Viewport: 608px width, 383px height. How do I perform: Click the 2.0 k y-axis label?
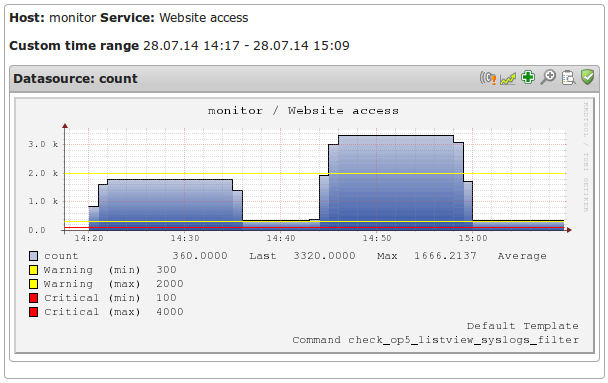pyautogui.click(x=43, y=173)
